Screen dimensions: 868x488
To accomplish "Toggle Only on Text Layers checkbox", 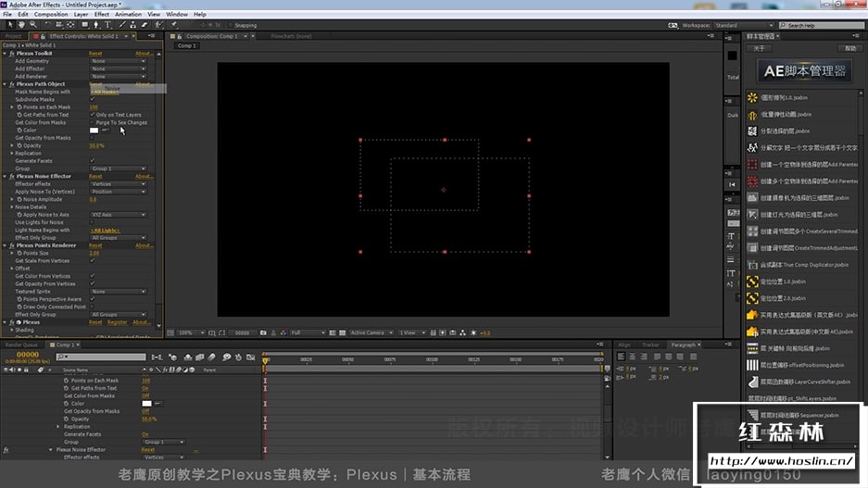I will pyautogui.click(x=93, y=115).
